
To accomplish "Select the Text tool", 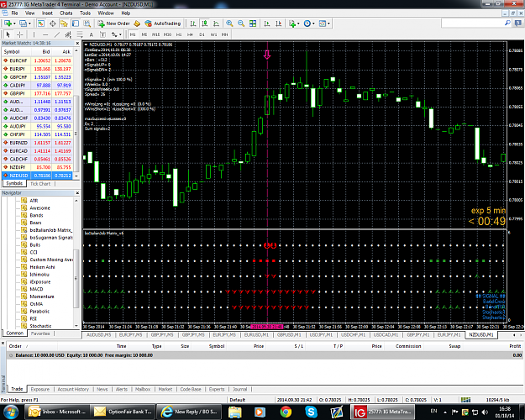I will [x=91, y=34].
